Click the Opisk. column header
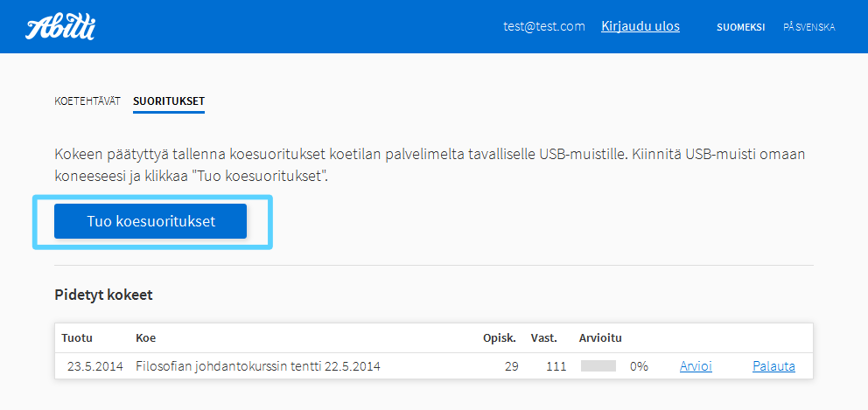Viewport: 868px width, 410px height. click(x=500, y=337)
